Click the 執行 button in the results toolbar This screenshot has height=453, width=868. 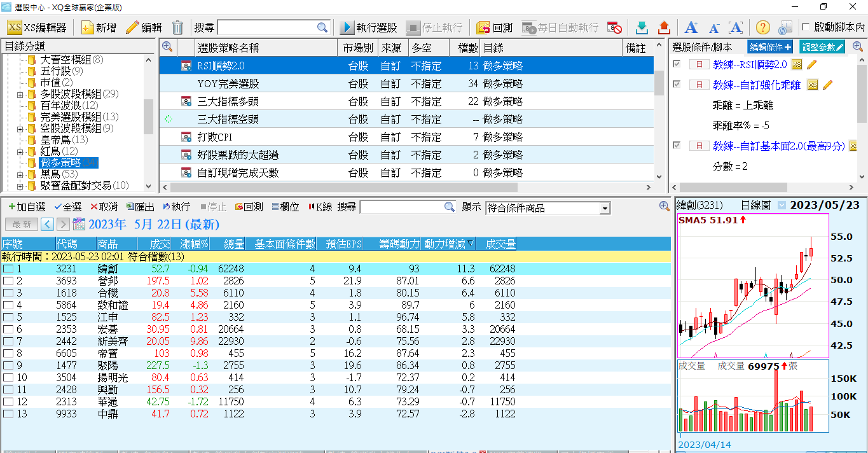tap(177, 207)
